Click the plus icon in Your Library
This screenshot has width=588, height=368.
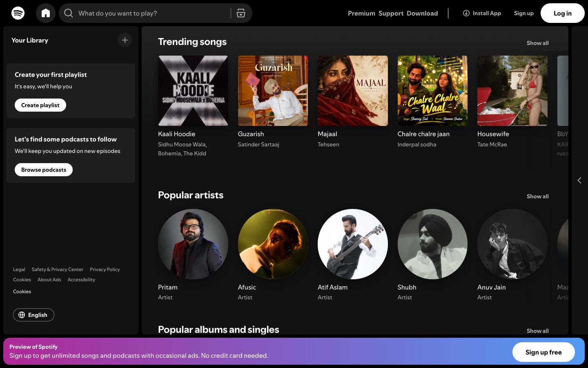125,40
